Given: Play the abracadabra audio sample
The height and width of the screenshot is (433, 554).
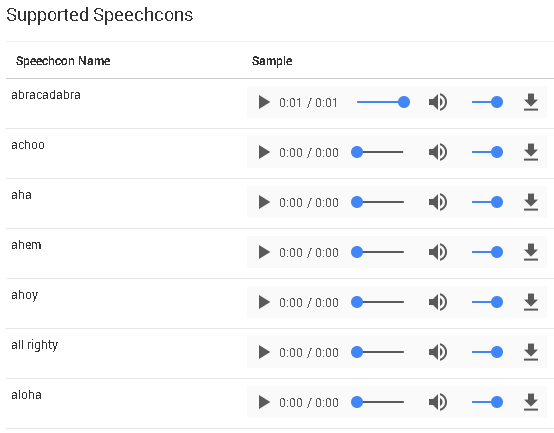Looking at the screenshot, I should coord(264,102).
